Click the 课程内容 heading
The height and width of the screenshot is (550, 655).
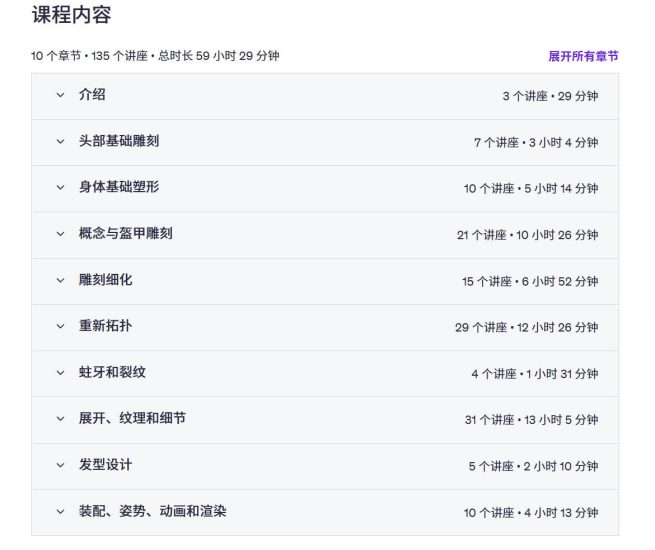[71, 15]
